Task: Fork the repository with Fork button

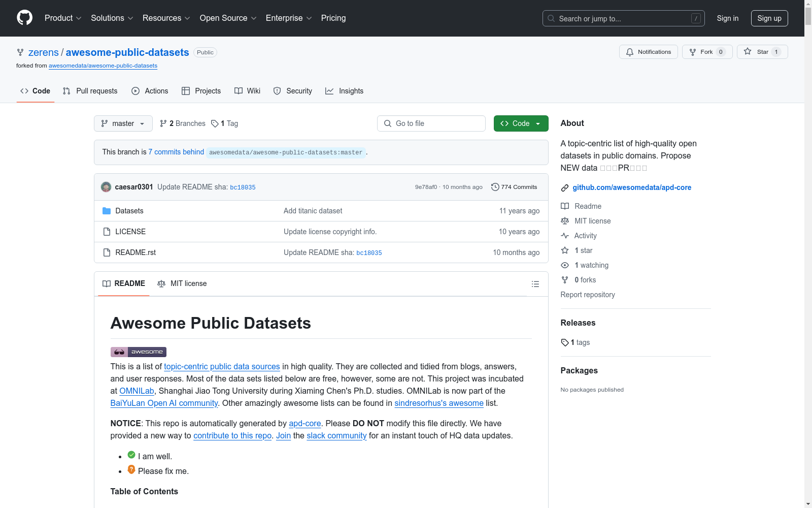Action: 707,52
